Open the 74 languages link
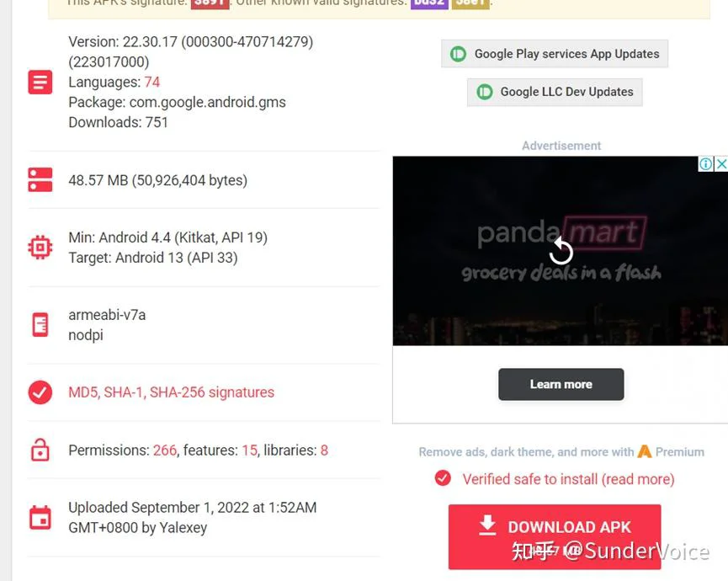728x581 pixels. click(151, 83)
